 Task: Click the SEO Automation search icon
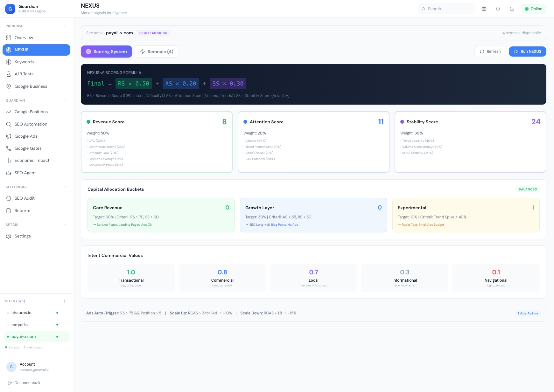[x=9, y=124]
